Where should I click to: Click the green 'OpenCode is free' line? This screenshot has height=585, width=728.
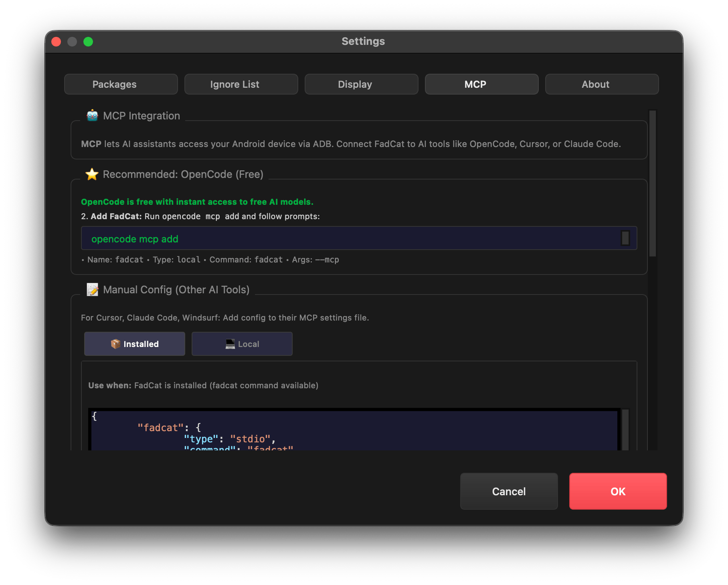197,202
